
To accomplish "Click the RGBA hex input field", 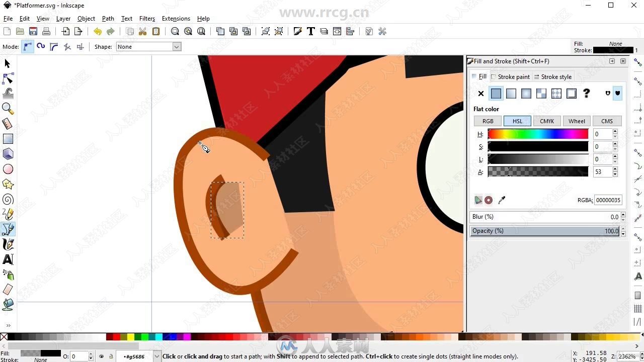I will 608,200.
